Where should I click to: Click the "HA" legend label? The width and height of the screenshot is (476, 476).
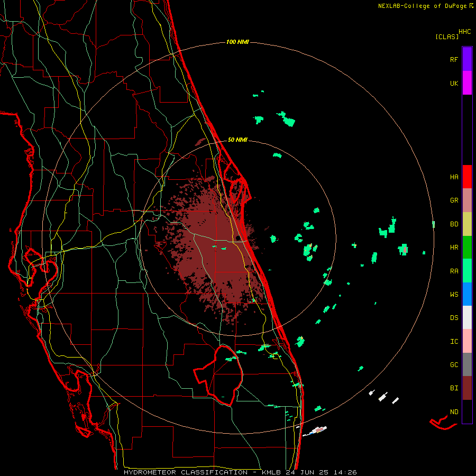[454, 177]
